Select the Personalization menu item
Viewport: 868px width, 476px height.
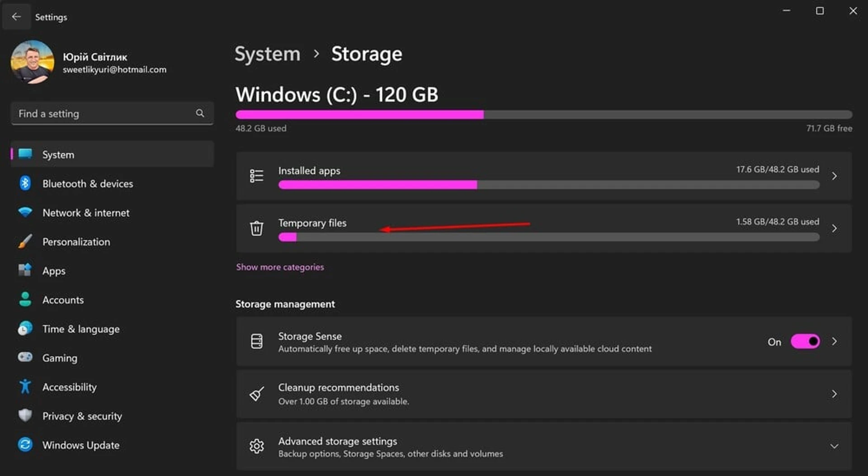[x=112, y=242]
